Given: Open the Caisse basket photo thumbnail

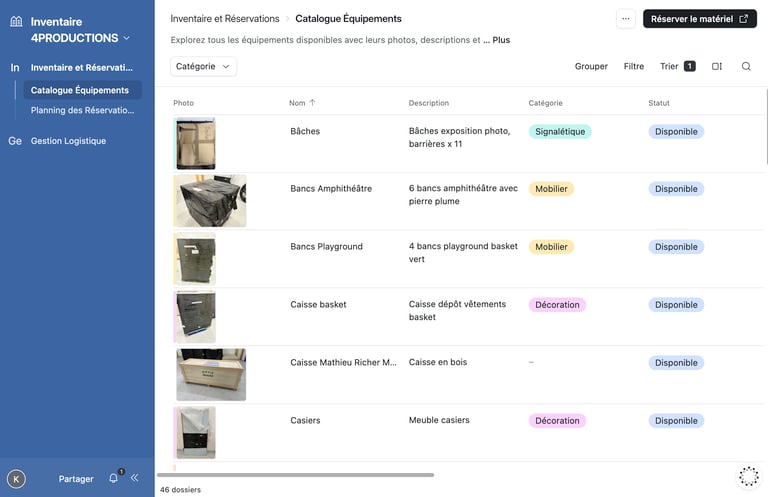Looking at the screenshot, I should click(x=195, y=317).
